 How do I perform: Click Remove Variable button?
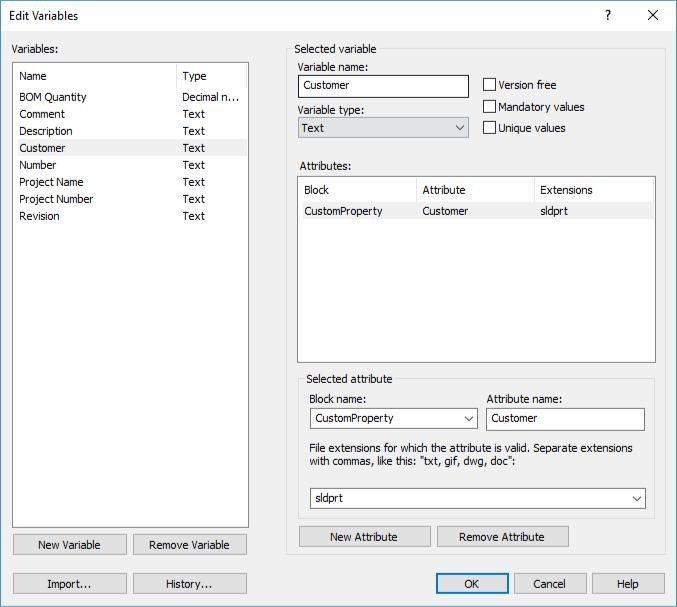click(190, 544)
